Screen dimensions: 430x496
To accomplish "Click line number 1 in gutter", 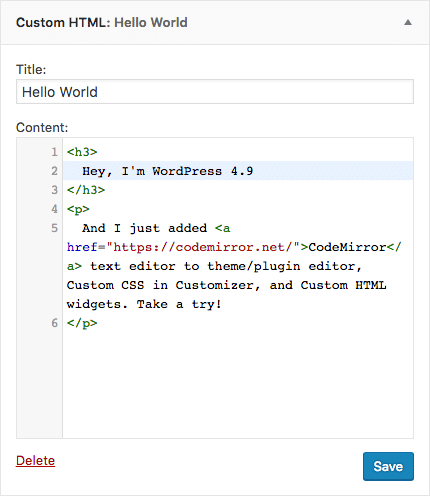I will (x=54, y=152).
